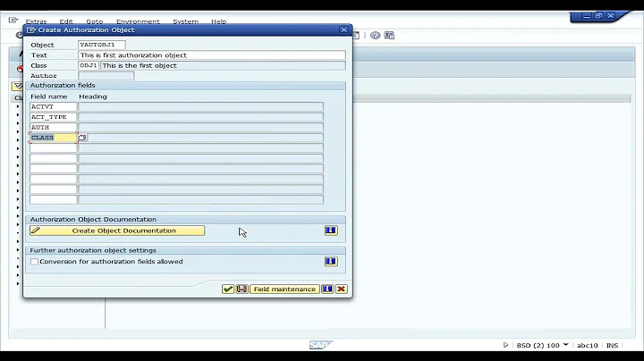Screen dimensions: 644x361
Task: Click the info icon in Further authorization object settings
Action: coord(331,261)
